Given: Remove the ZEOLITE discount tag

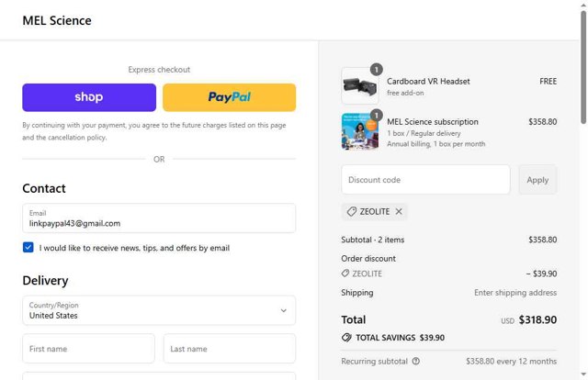Looking at the screenshot, I should point(399,211).
